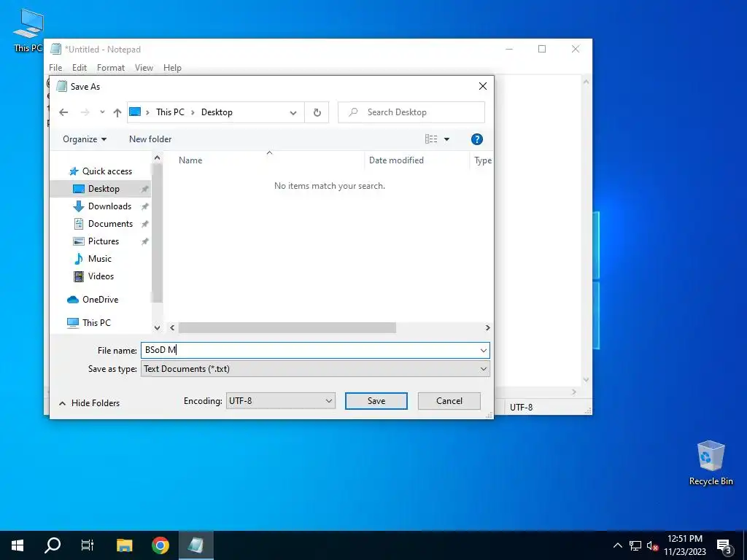Sort files by Type column

tap(481, 160)
